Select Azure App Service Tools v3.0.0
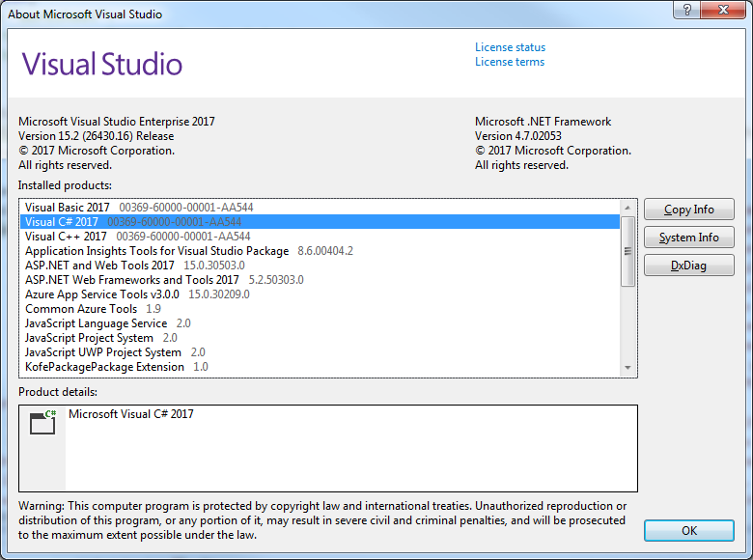Viewport: 753px width, 560px height. point(320,294)
